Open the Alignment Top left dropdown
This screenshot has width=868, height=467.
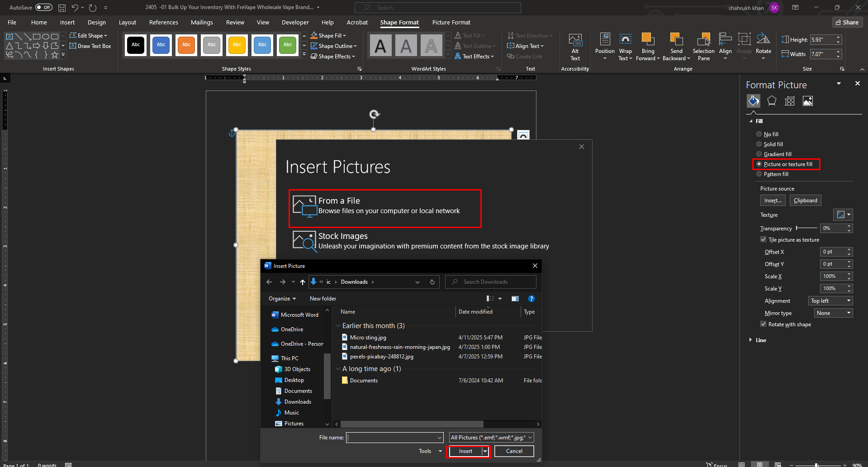[830, 301]
